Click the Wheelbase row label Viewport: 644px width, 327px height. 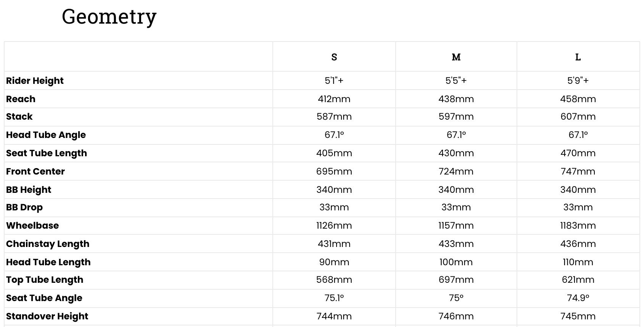click(x=32, y=226)
